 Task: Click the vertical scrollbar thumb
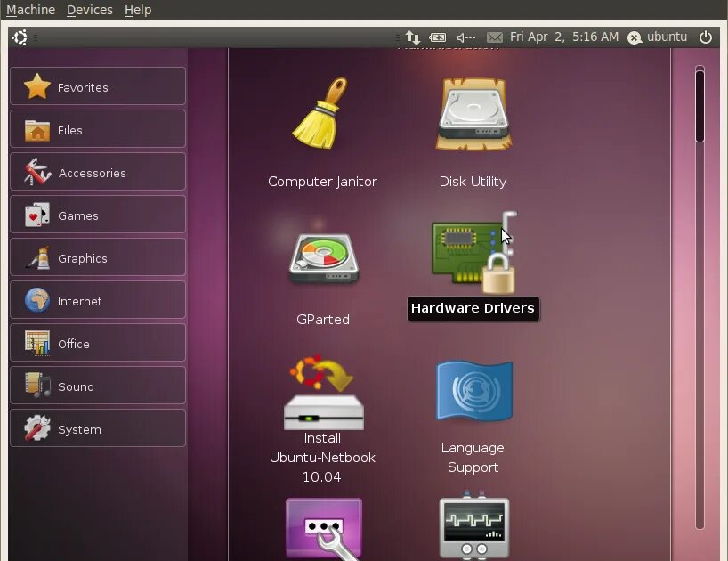(700, 106)
